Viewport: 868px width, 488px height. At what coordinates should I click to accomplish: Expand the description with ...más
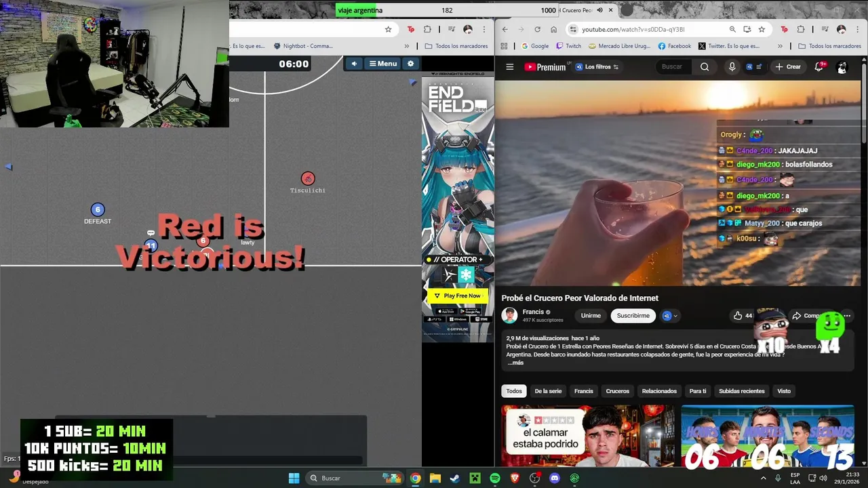[515, 363]
